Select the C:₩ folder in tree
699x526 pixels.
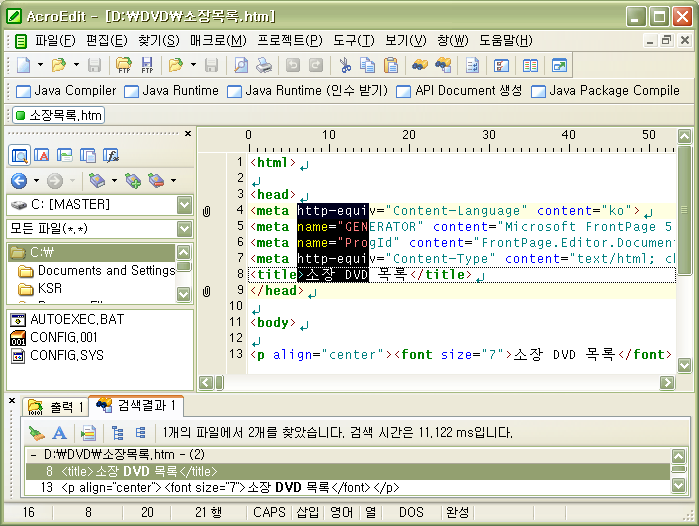click(x=91, y=253)
